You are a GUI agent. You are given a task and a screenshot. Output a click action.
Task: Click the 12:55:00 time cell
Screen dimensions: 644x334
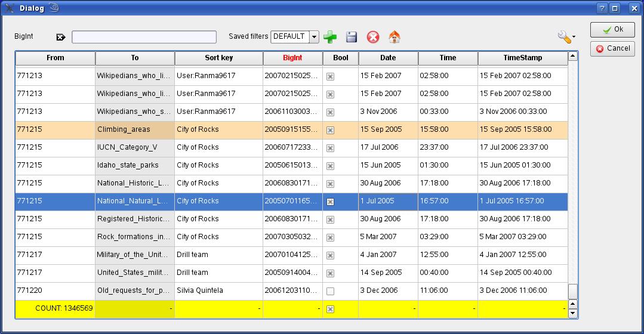(x=448, y=255)
